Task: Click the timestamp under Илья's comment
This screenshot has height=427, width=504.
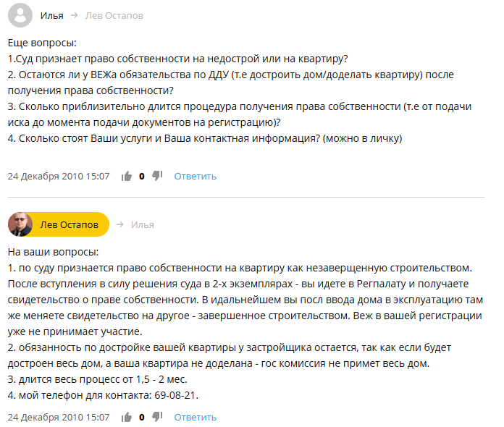Action: pyautogui.click(x=59, y=177)
